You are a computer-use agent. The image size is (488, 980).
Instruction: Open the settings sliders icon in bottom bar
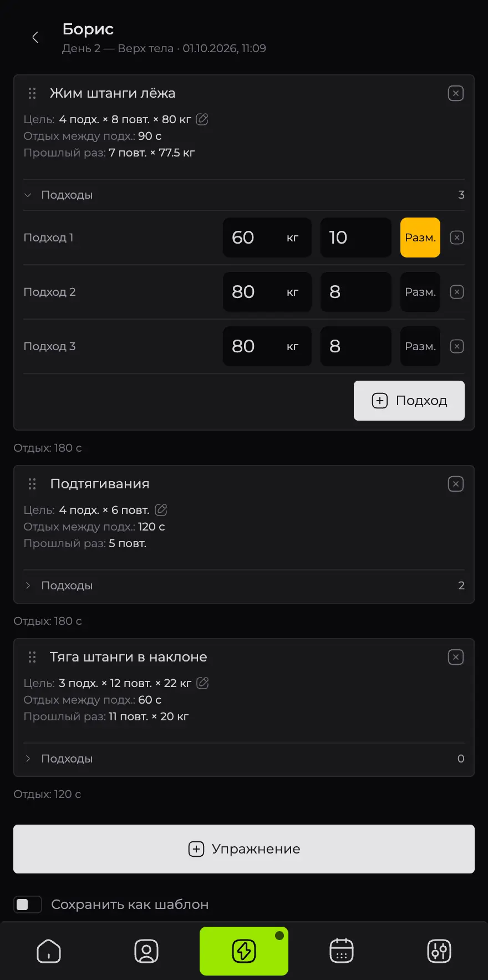pos(439,951)
